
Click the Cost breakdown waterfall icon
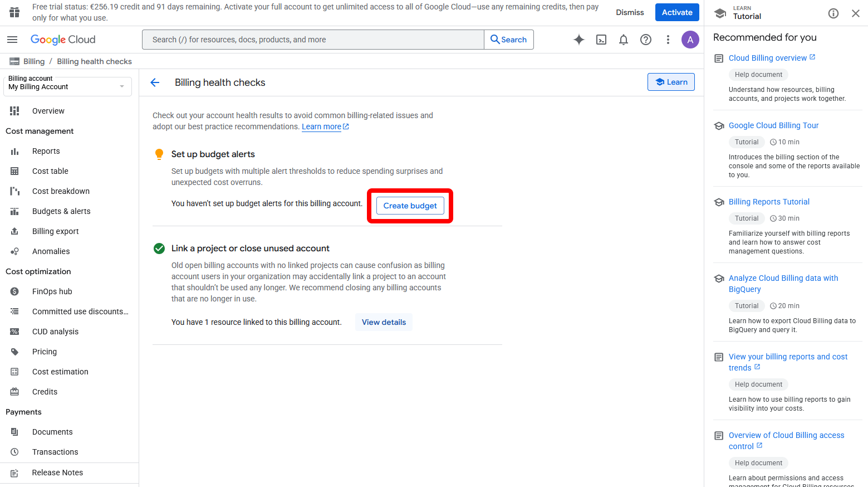[14, 191]
